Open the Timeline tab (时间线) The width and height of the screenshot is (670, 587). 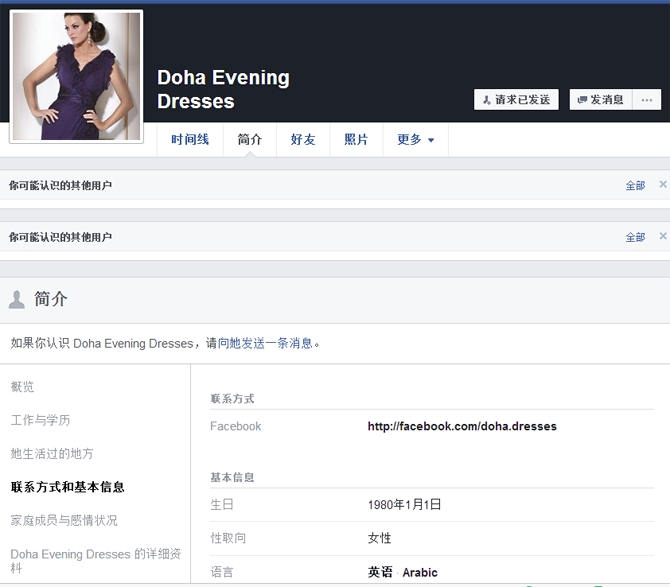coord(190,140)
